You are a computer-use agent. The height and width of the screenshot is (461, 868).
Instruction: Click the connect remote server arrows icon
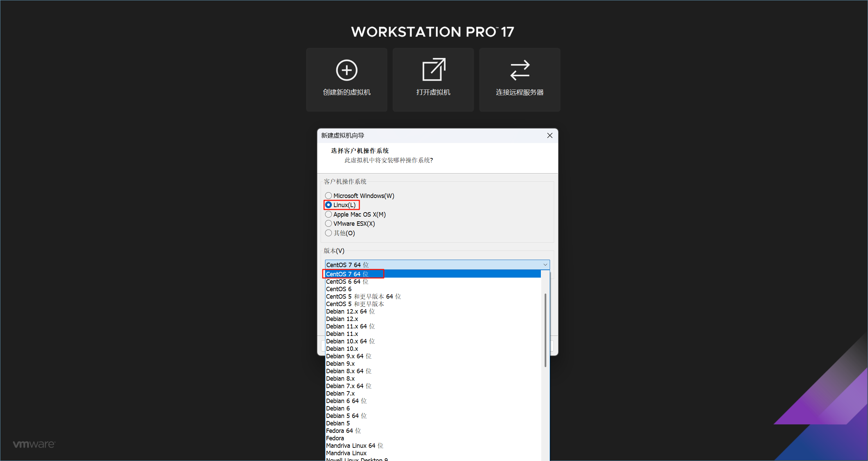(520, 70)
